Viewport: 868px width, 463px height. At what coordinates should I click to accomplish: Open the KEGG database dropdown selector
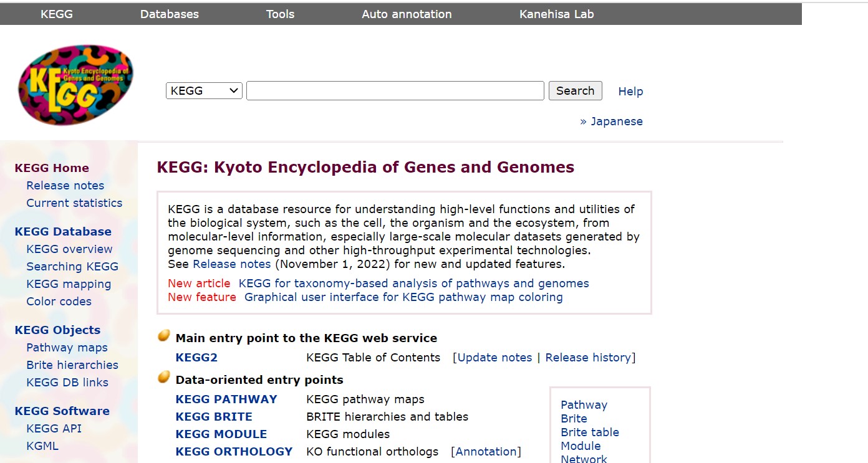point(204,91)
